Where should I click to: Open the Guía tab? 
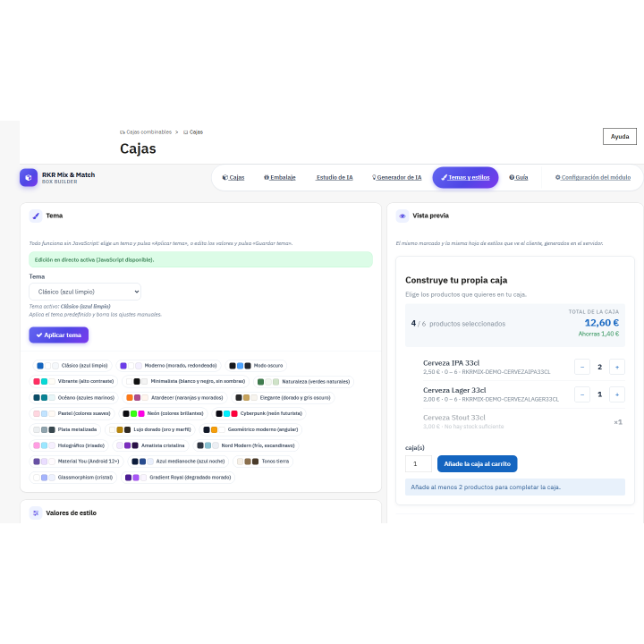(518, 177)
